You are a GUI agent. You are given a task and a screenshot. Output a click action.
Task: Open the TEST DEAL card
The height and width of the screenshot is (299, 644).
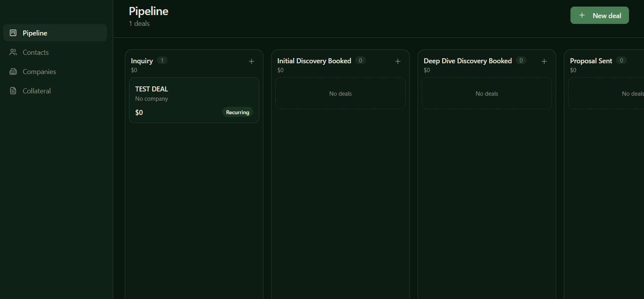coord(194,100)
